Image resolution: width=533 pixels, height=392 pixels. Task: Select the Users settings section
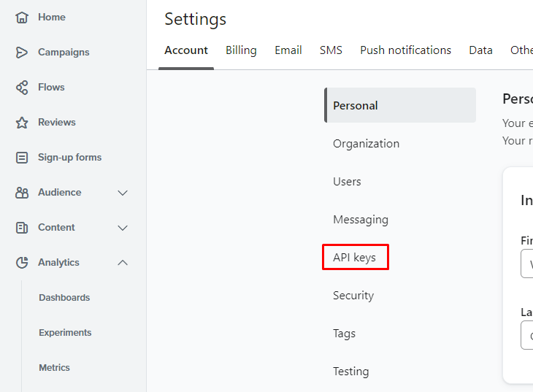[x=347, y=182]
